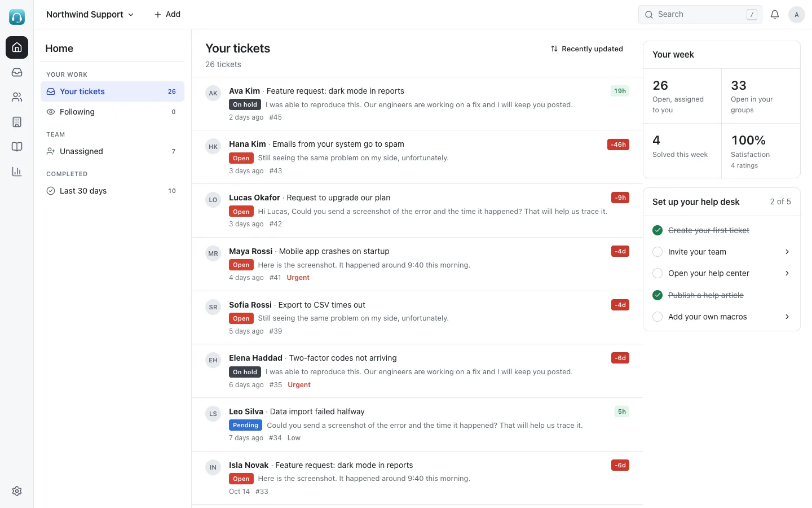This screenshot has width=812, height=508.
Task: Click the AK avatar for Ava Kim
Action: click(213, 93)
